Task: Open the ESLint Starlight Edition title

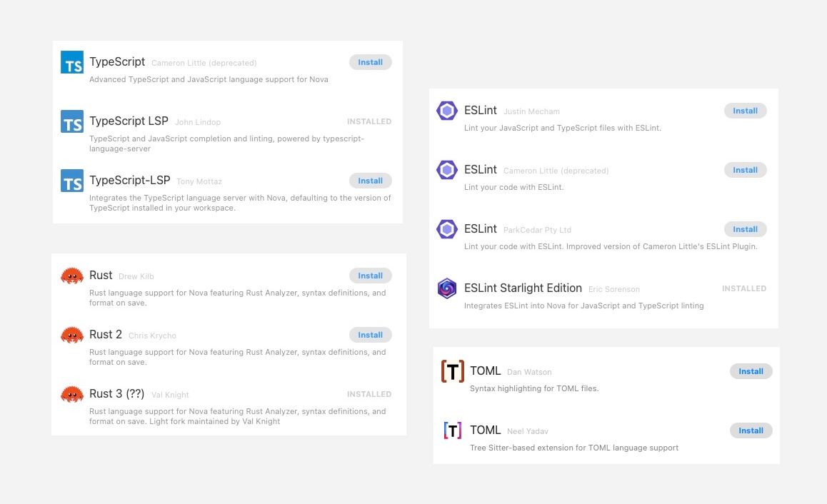Action: [523, 288]
